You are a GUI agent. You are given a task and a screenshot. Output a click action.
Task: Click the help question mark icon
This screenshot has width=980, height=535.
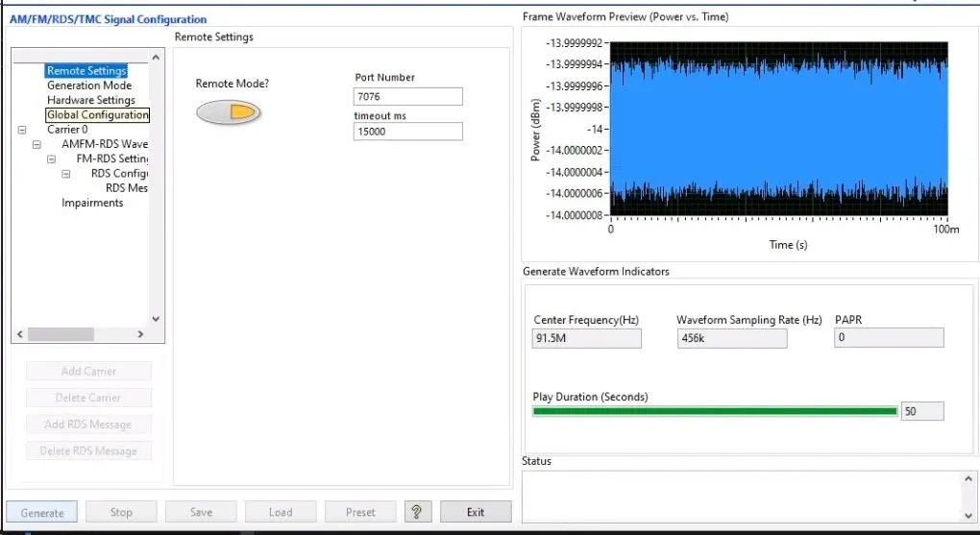tap(417, 512)
